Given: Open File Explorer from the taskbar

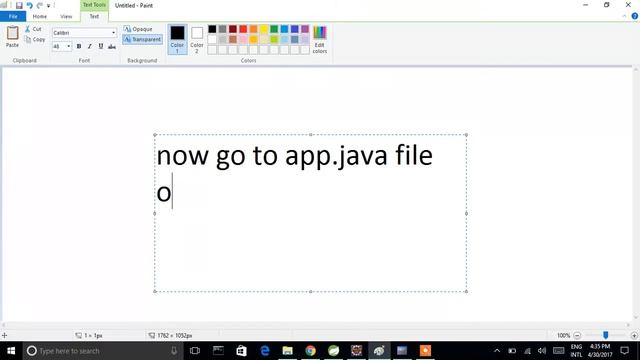Looking at the screenshot, I should pos(287,351).
